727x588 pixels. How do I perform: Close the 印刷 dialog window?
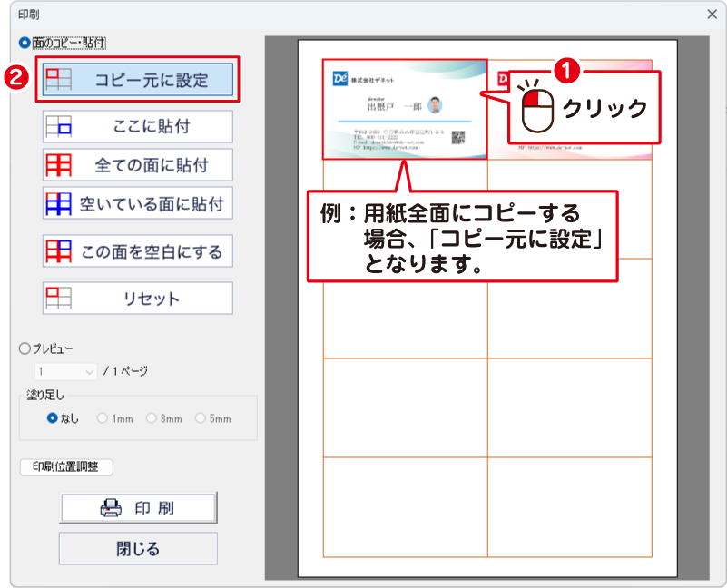click(712, 15)
